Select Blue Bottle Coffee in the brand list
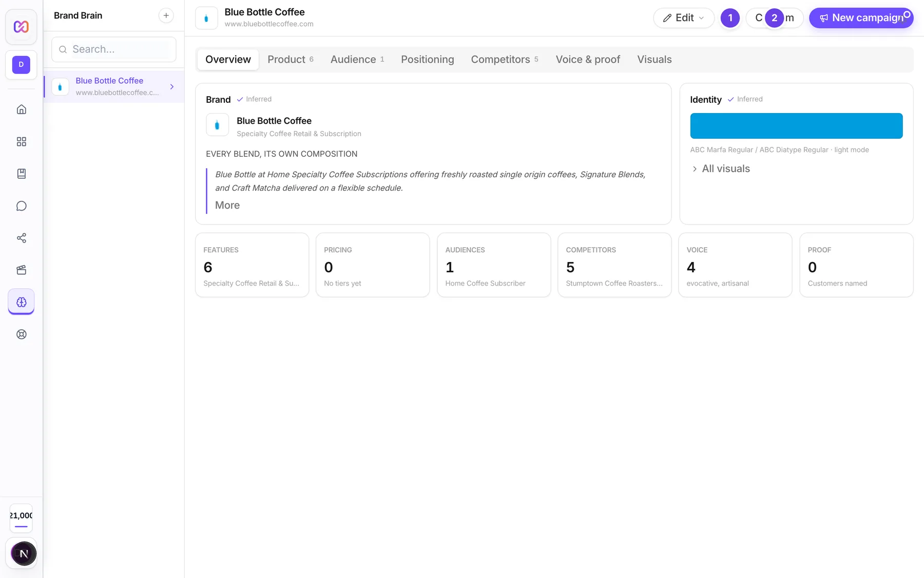Image resolution: width=924 pixels, height=578 pixels. click(114, 86)
